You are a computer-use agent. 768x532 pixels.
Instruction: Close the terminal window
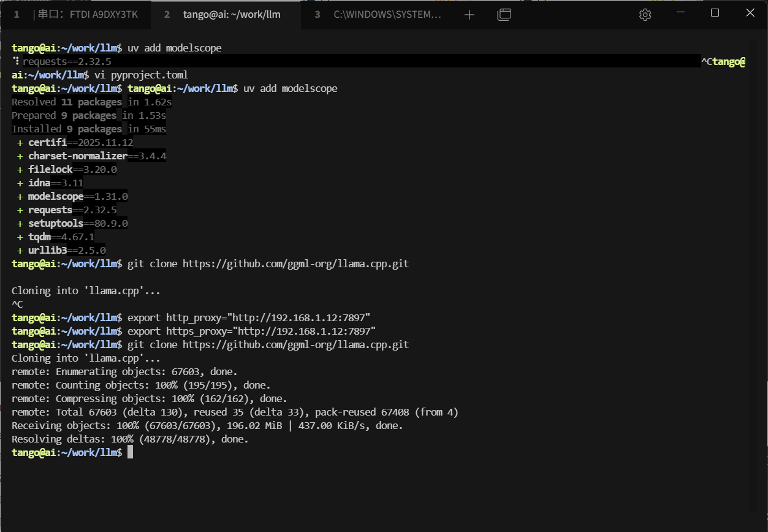[x=750, y=13]
